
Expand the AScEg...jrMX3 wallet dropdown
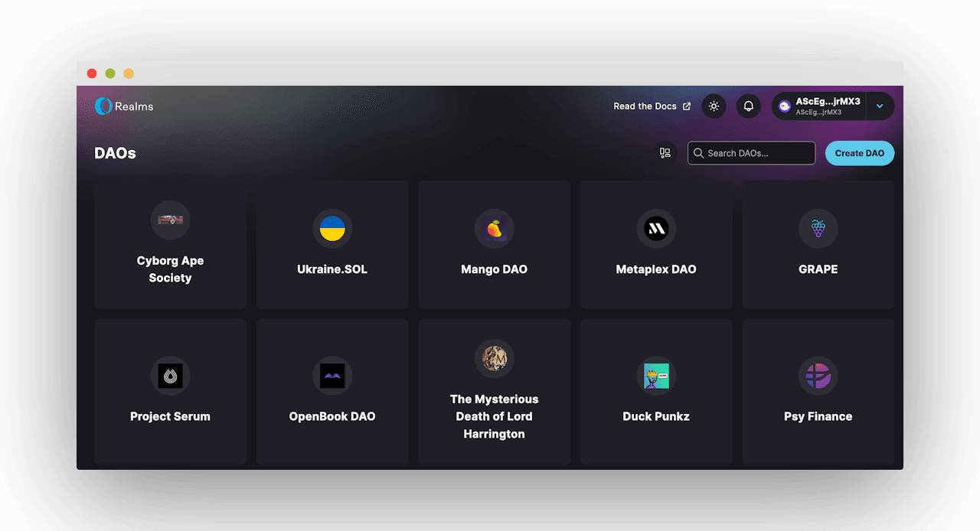(x=880, y=106)
